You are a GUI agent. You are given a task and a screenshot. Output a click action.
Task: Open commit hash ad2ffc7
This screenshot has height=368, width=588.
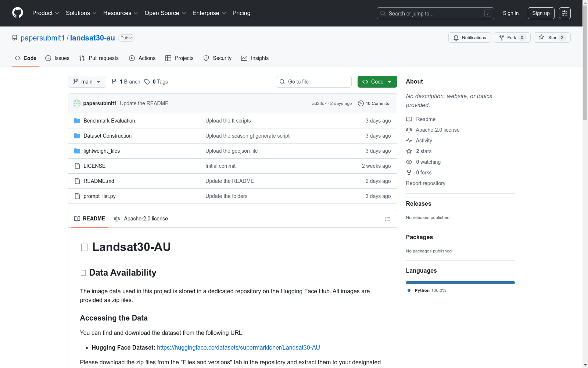point(319,103)
